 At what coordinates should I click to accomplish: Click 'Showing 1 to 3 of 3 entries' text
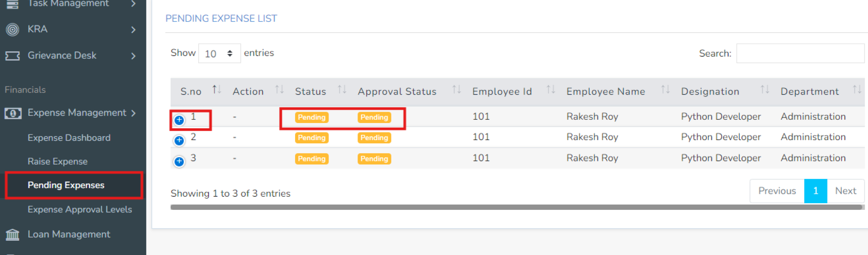231,193
